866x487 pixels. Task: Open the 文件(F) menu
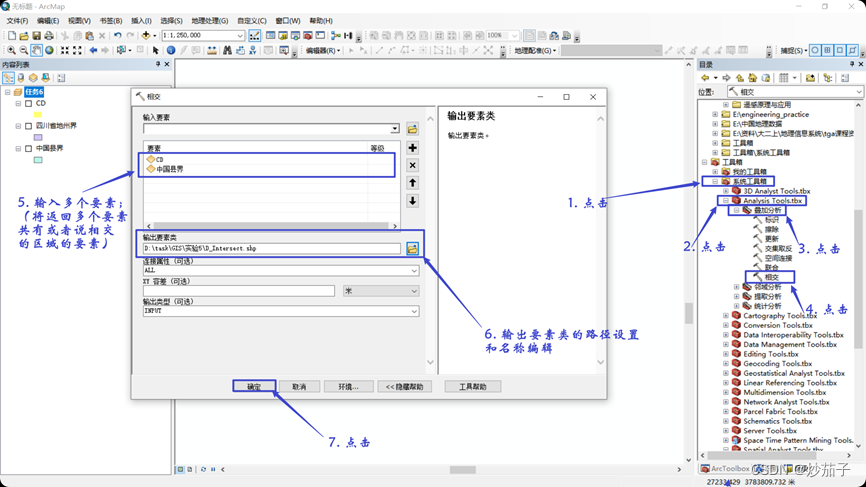click(x=17, y=21)
